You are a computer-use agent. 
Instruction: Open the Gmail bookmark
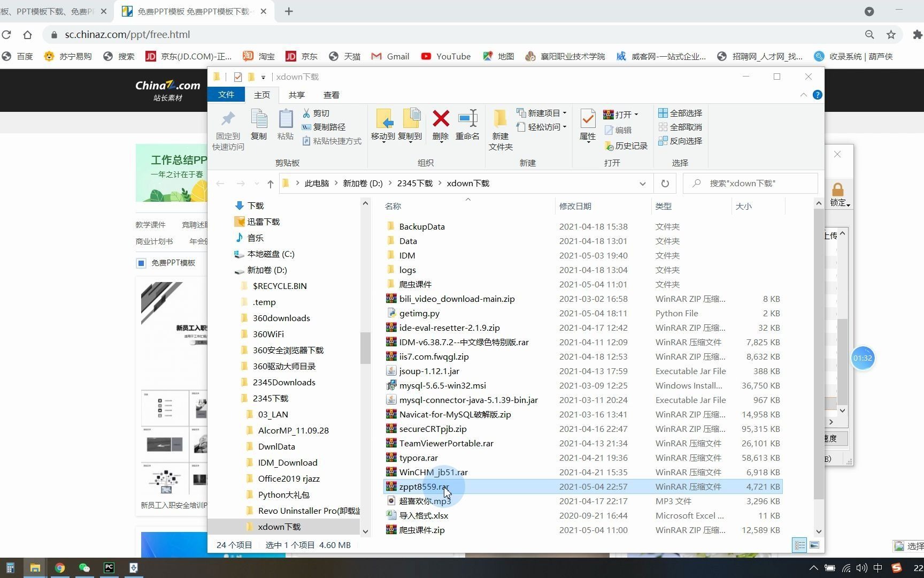(x=390, y=56)
